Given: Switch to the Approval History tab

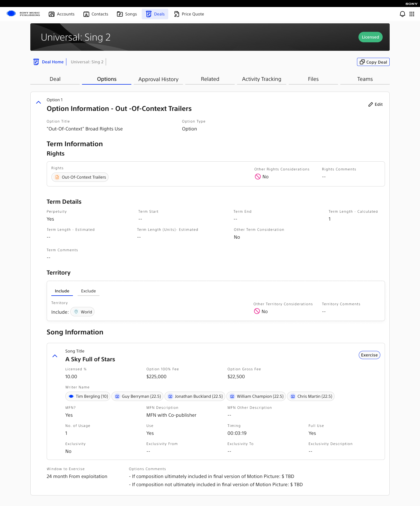Looking at the screenshot, I should click(158, 79).
